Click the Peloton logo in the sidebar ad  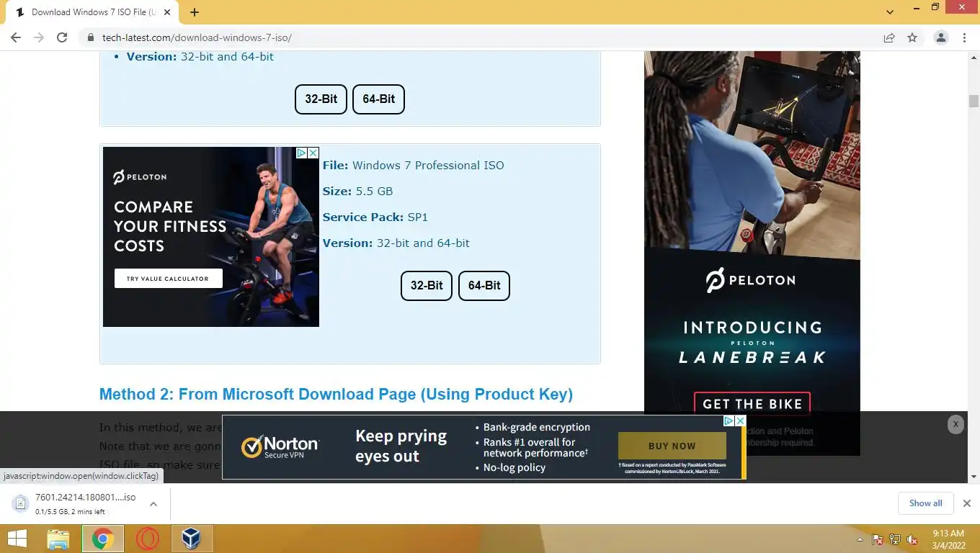tap(751, 280)
